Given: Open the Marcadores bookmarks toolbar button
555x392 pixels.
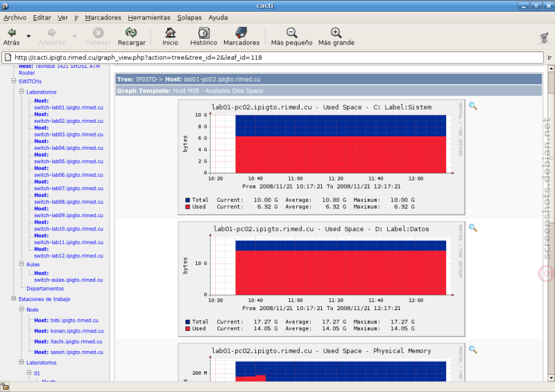Looking at the screenshot, I should point(241,37).
